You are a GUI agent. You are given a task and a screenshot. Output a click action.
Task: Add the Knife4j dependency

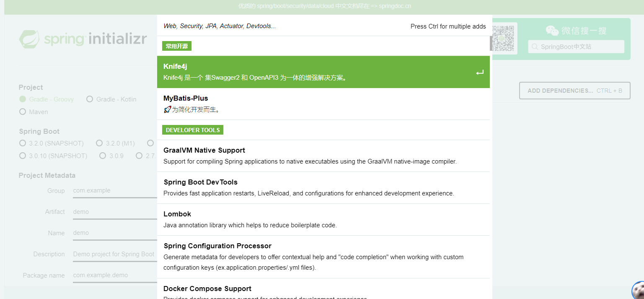(x=323, y=72)
